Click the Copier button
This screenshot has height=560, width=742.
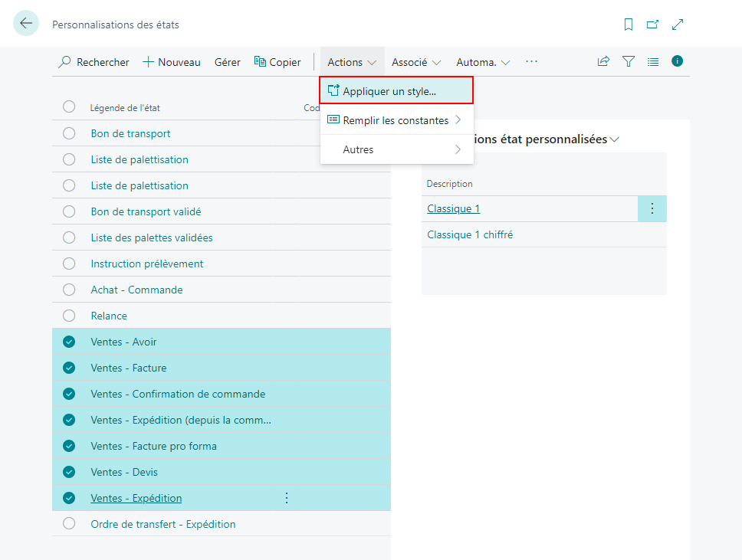[x=277, y=62]
